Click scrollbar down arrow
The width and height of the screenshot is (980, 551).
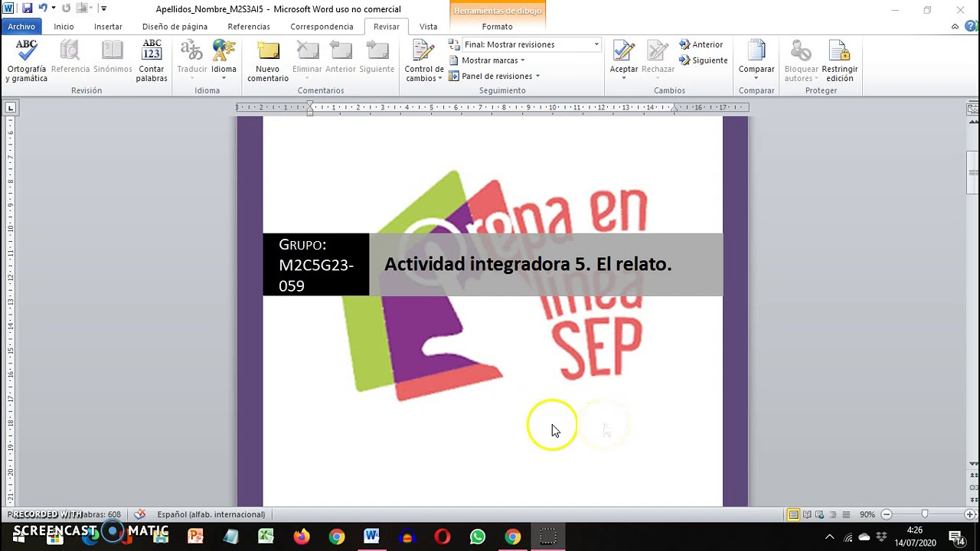pyautogui.click(x=973, y=464)
